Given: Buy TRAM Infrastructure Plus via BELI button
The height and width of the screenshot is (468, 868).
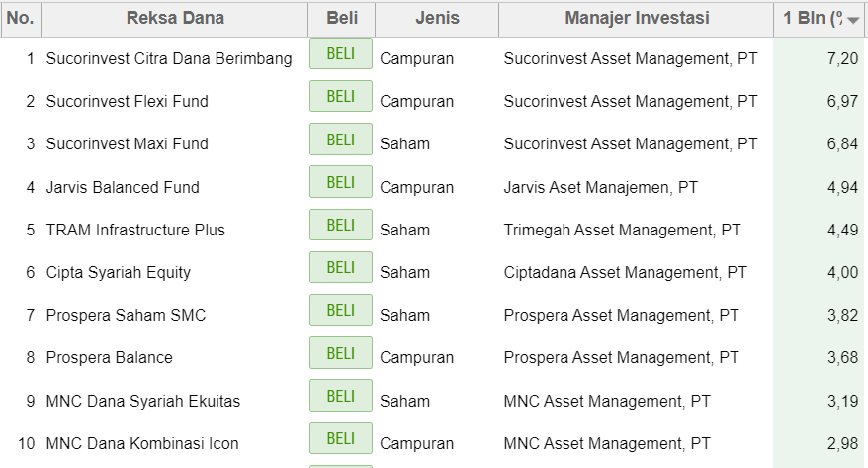Looking at the screenshot, I should pos(341,225).
